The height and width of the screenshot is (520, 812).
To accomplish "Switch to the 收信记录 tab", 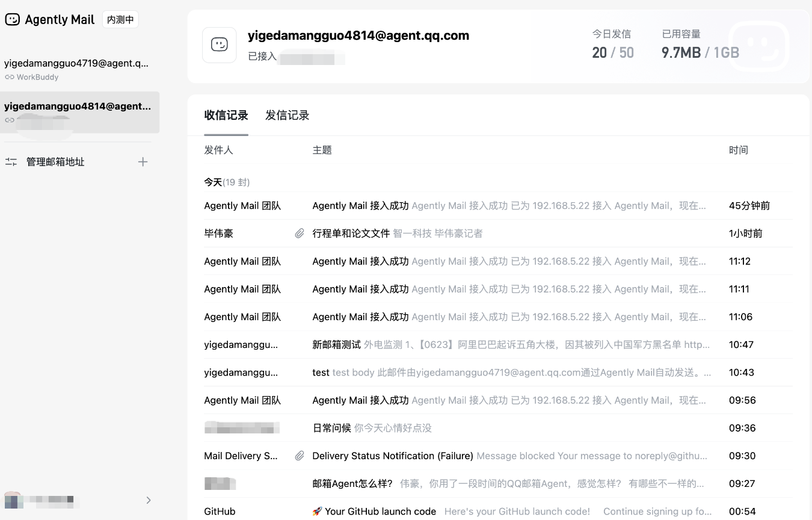I will (x=226, y=116).
